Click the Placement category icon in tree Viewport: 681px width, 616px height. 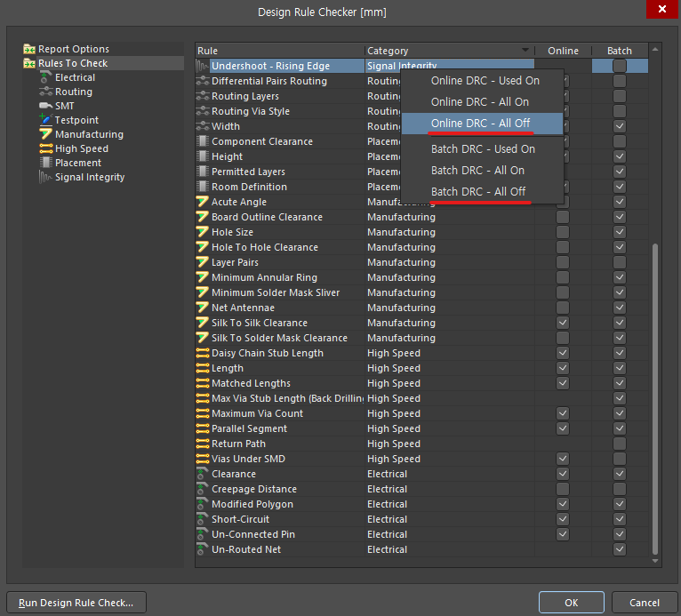[x=45, y=163]
